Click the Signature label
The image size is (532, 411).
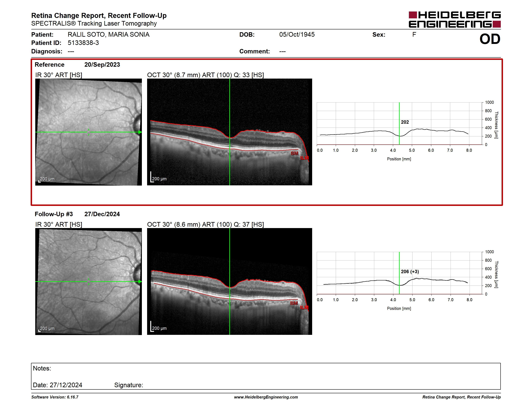(129, 385)
